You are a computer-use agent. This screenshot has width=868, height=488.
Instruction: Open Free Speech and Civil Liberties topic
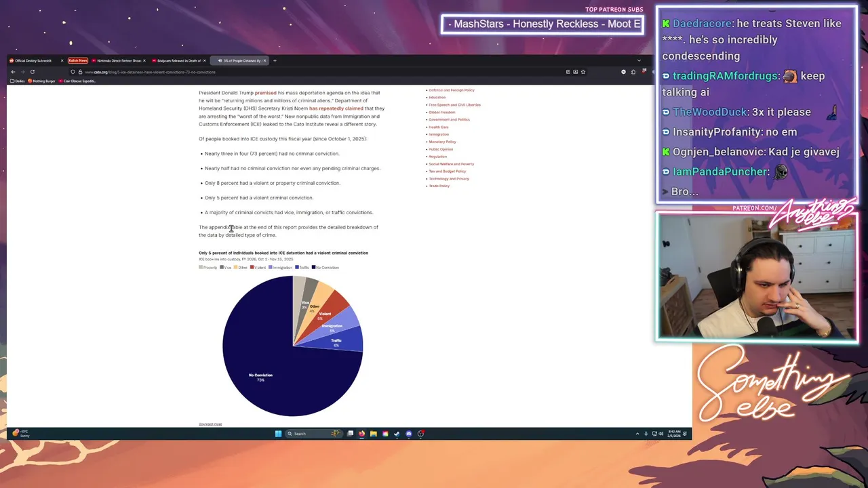[454, 105]
